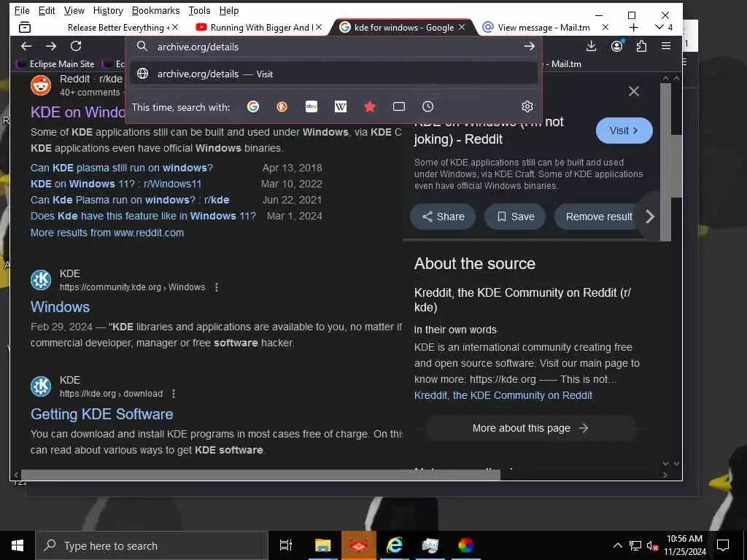Click the Share button

tap(443, 217)
